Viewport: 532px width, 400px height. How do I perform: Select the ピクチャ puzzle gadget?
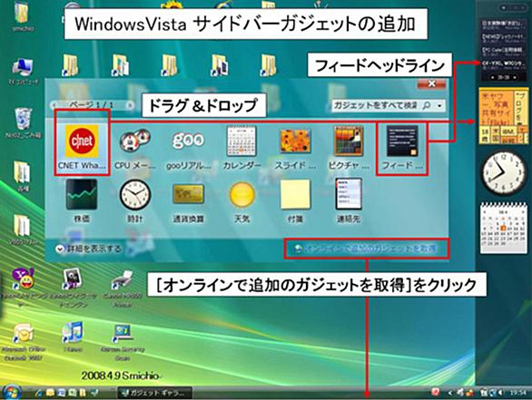coord(349,148)
